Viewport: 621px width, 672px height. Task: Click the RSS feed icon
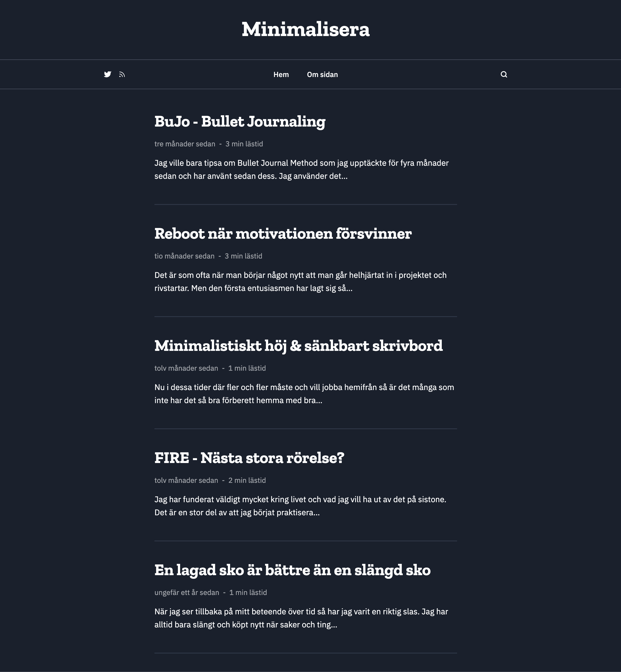pyautogui.click(x=122, y=74)
